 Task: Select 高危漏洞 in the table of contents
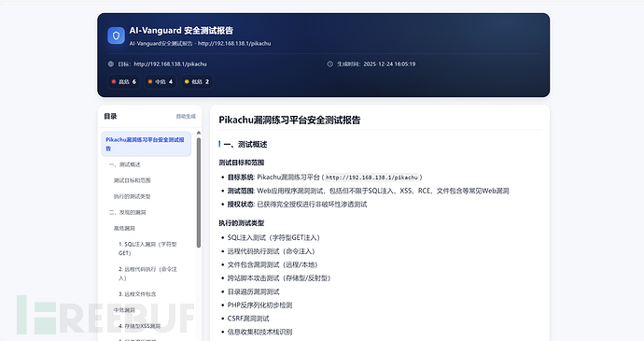(124, 228)
